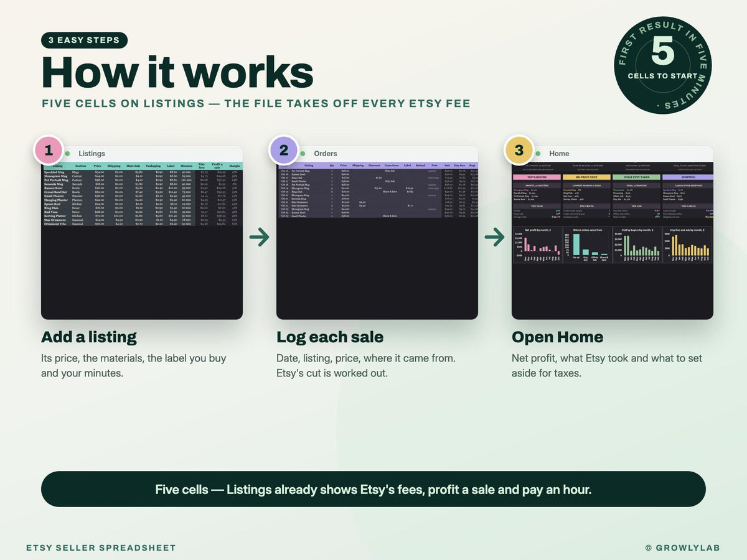
Task: Click the 'Serving Platter' row in Listings
Action: [142, 215]
